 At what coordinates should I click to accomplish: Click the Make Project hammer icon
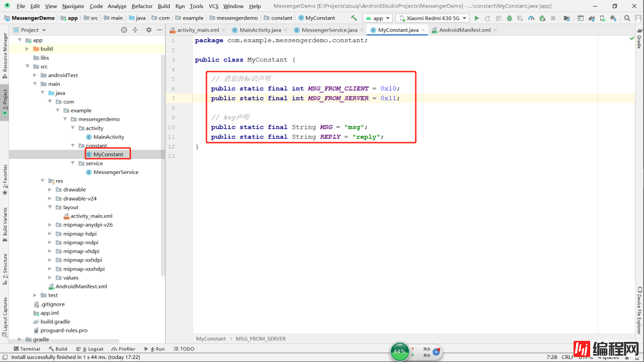pos(354,18)
